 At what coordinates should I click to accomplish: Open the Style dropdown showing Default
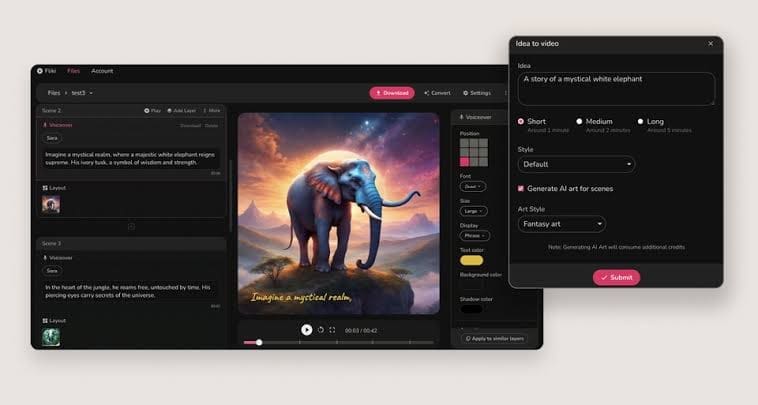click(576, 164)
